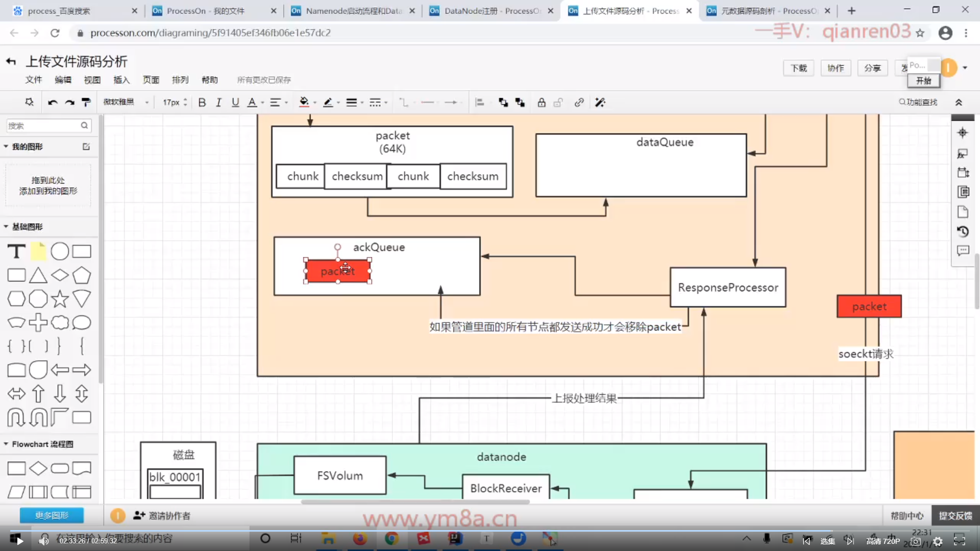Open text alignment dropdown
Viewport: 980px width, 551px height.
pos(276,103)
